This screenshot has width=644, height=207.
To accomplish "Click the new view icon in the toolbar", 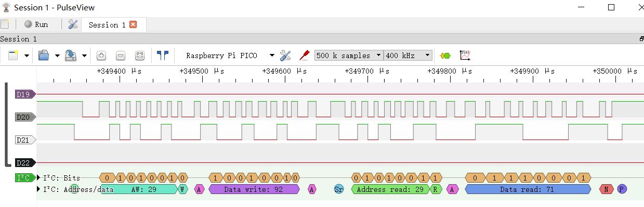I will [13, 55].
